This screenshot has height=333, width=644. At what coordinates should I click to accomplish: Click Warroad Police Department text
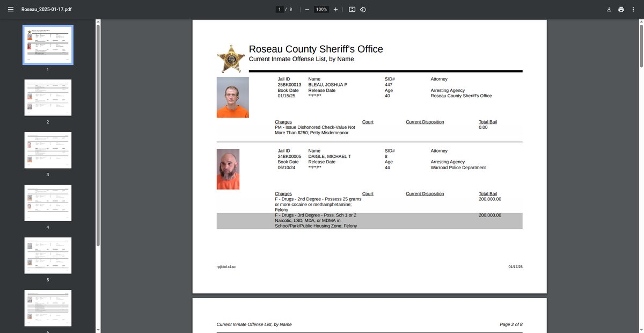click(x=458, y=167)
